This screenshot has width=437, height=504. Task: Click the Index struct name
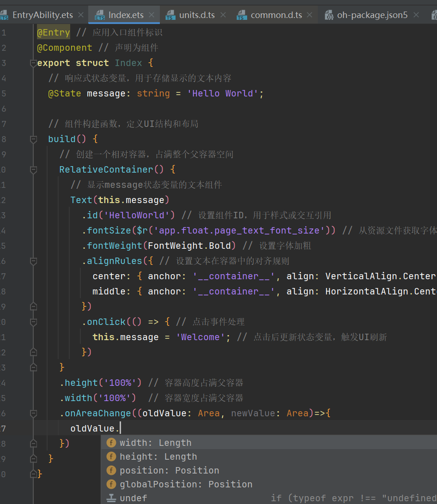[128, 63]
